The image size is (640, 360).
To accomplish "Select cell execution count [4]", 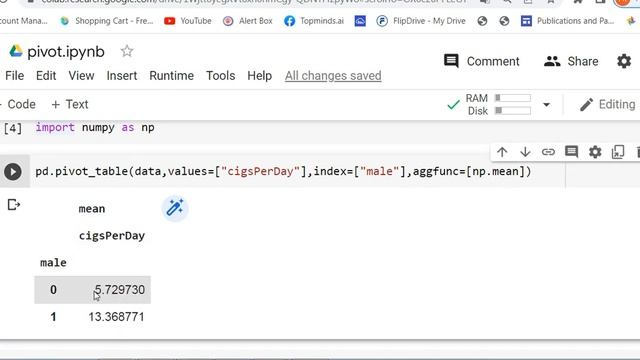I will pos(13,128).
